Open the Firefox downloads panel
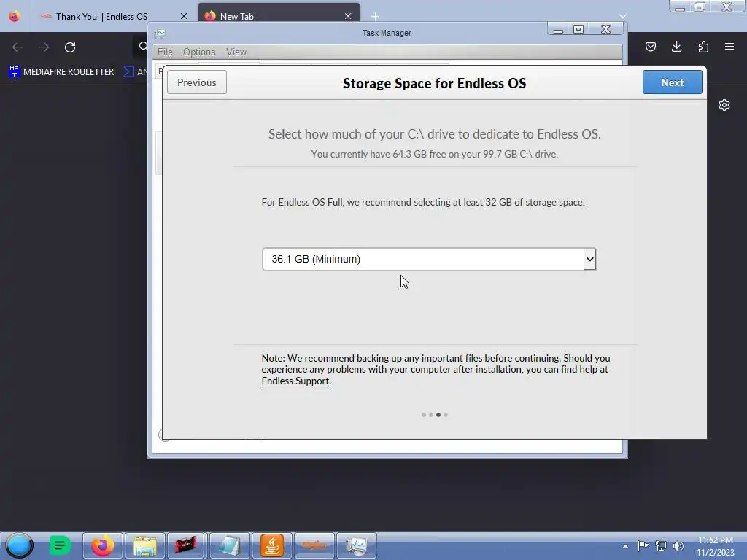 [676, 47]
